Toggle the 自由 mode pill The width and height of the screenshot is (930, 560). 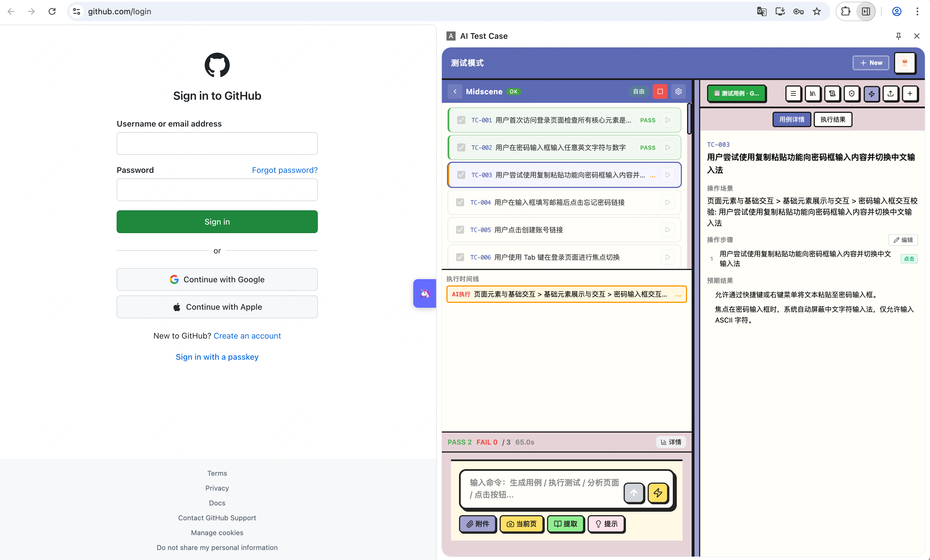[x=638, y=91]
